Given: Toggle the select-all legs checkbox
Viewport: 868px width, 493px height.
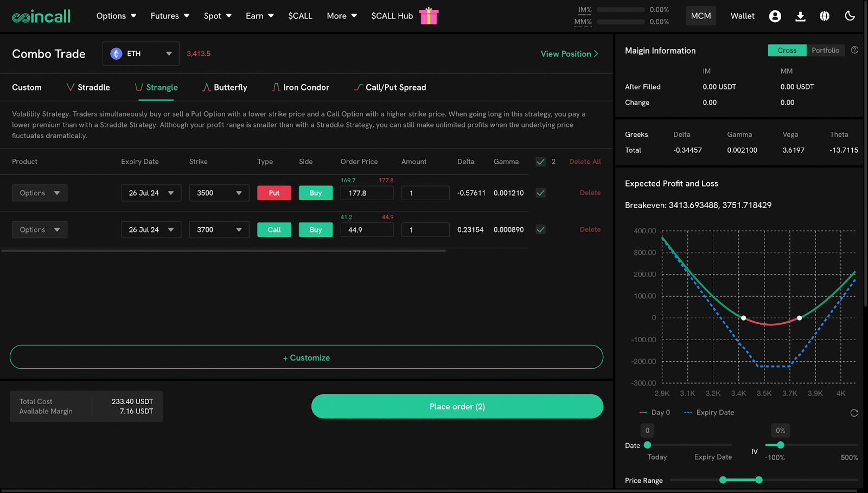Looking at the screenshot, I should [540, 162].
